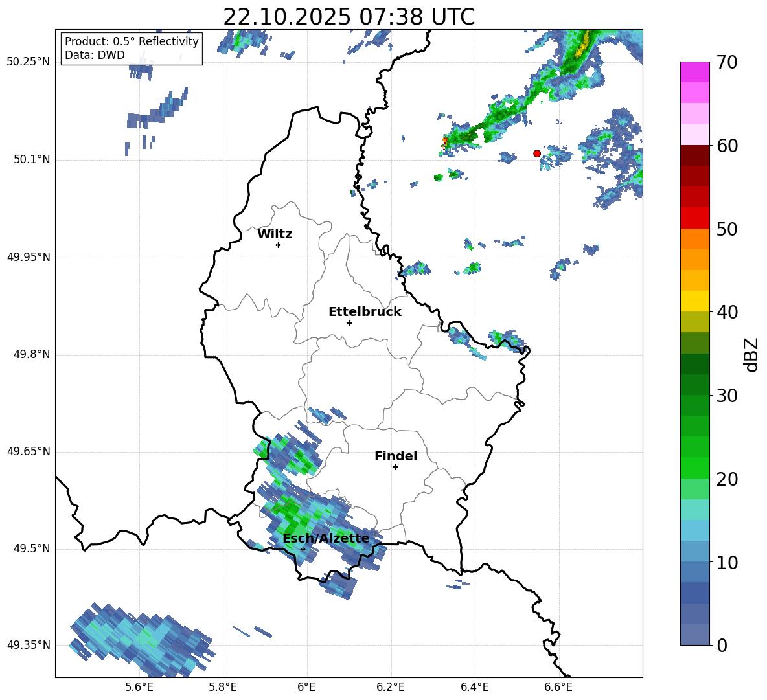Click the cross marker below Esch/Alzette
This screenshot has width=767, height=700.
point(303,549)
